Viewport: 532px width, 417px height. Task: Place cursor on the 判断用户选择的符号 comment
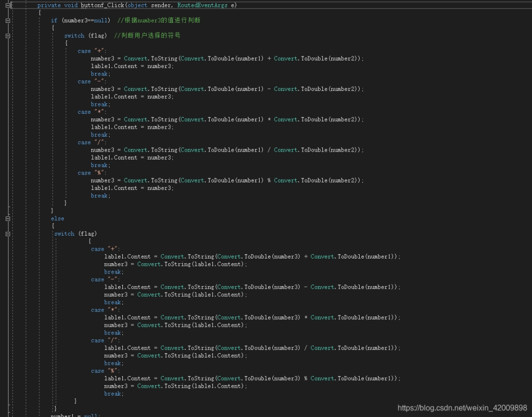point(147,36)
